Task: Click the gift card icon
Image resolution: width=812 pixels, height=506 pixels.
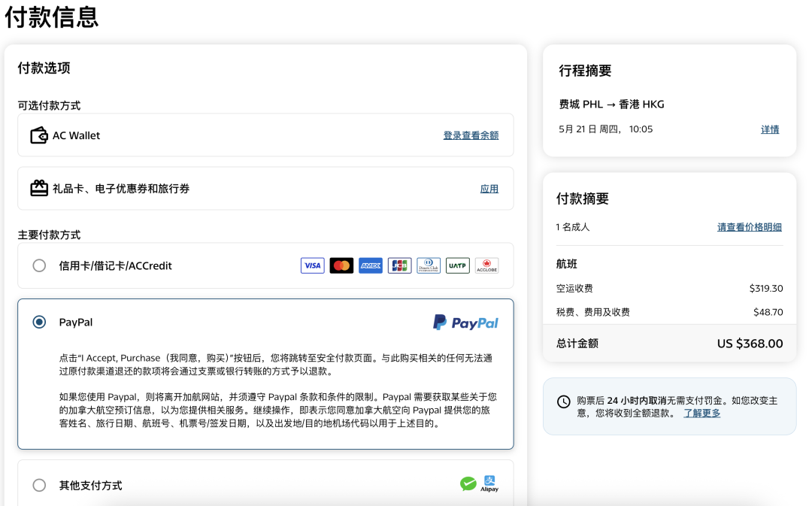Action: (39, 189)
